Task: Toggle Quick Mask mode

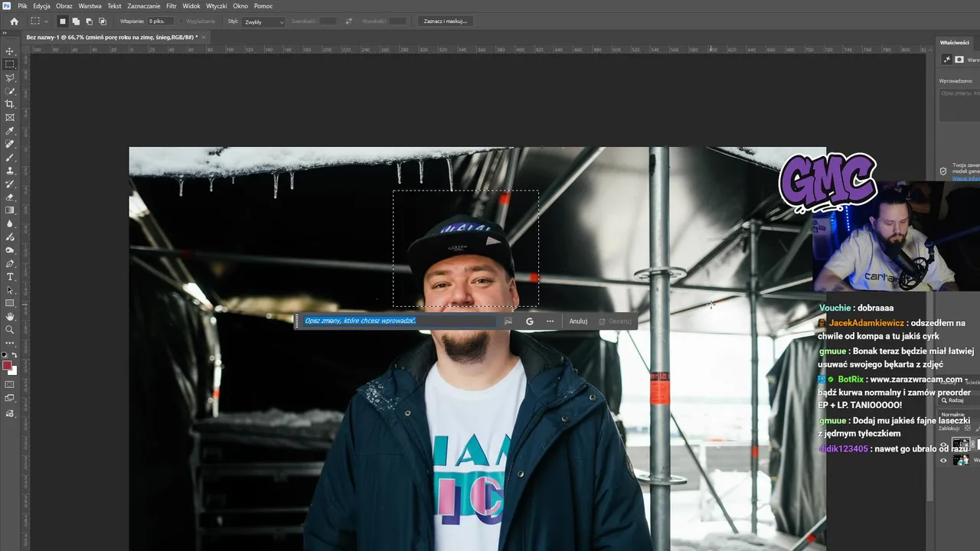Action: 10,384
